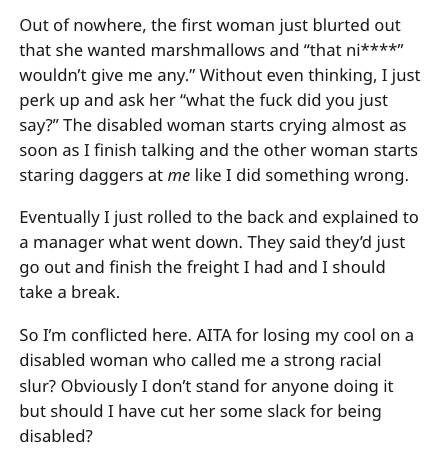Screen dimensions: 436x462
Task: Click the acronym "AITA"
Action: (214, 336)
